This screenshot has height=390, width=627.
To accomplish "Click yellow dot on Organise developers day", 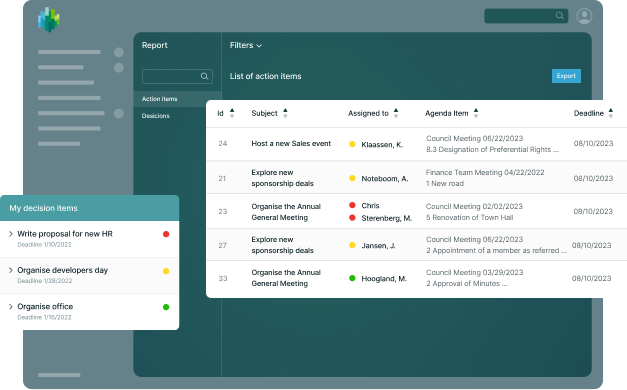I will coord(166,271).
